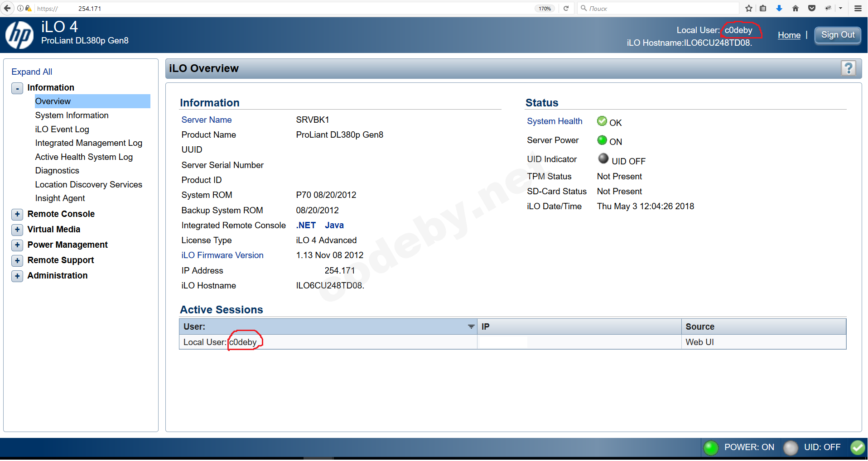
Task: Click the browser home icon
Action: pyautogui.click(x=796, y=8)
